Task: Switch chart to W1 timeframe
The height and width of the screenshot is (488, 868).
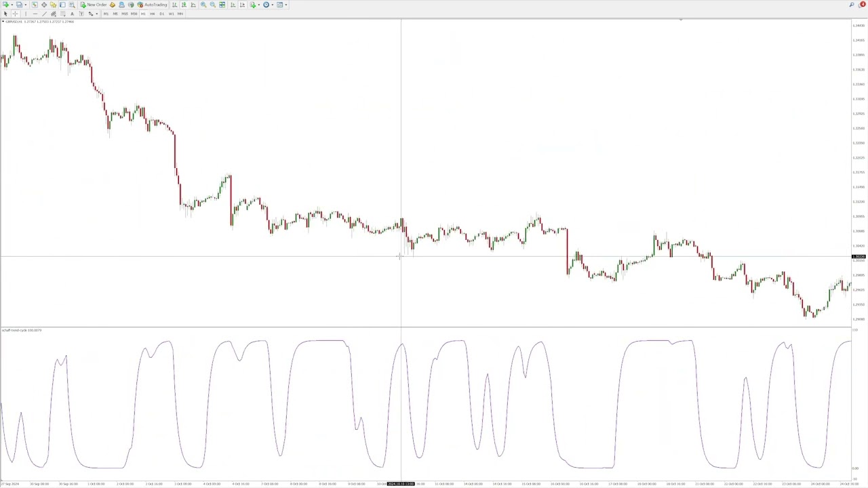Action: tap(171, 14)
